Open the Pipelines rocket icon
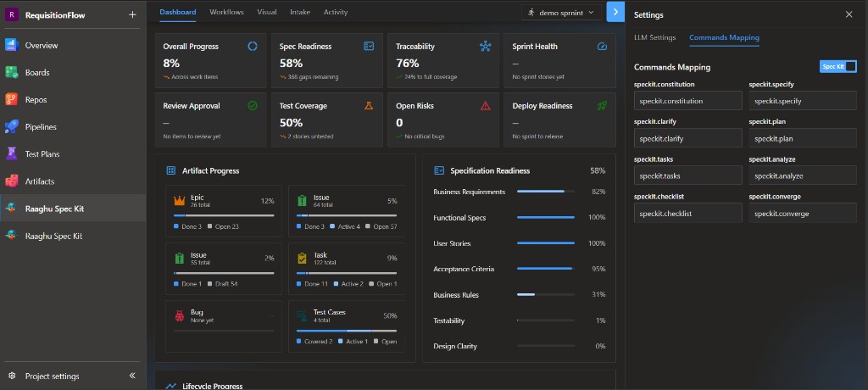The width and height of the screenshot is (868, 390). pos(12,127)
